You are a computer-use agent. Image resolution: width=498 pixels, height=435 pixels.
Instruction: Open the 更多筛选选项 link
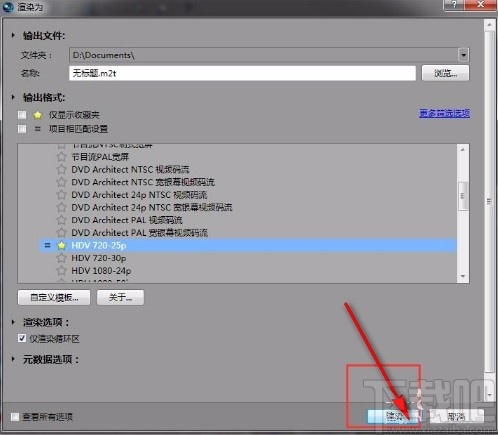point(444,113)
